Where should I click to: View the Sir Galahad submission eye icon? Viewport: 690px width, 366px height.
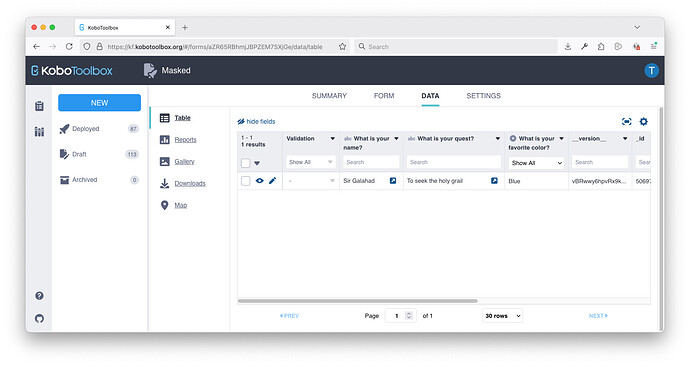coord(260,181)
